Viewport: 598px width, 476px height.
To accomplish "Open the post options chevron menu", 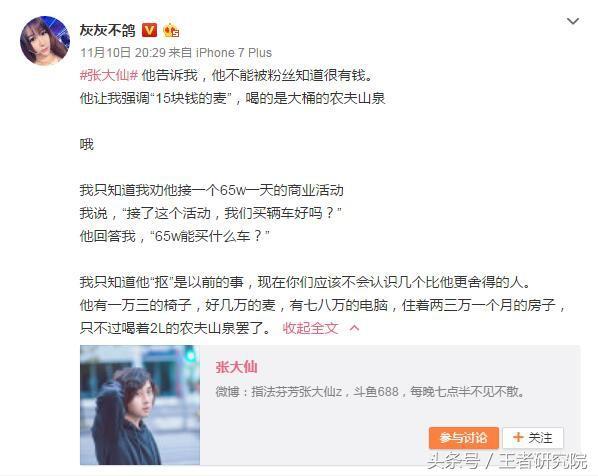I will coord(573,21).
